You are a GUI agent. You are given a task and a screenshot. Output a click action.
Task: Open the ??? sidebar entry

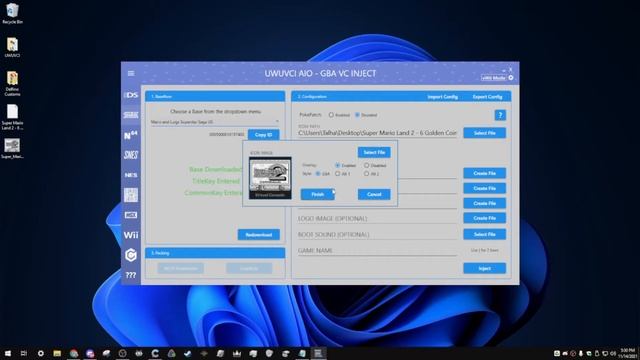point(131,275)
